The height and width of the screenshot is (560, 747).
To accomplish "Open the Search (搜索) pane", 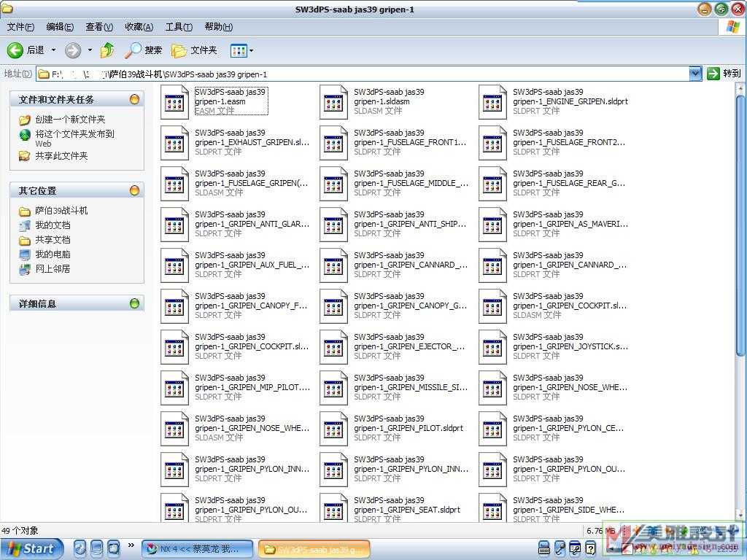I will tap(144, 50).
